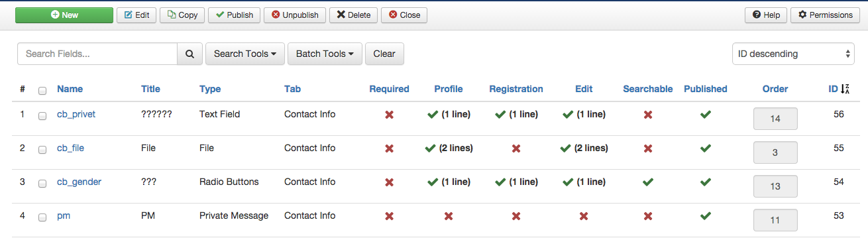Toggle Profile checkmark for cb_privet

(x=433, y=115)
